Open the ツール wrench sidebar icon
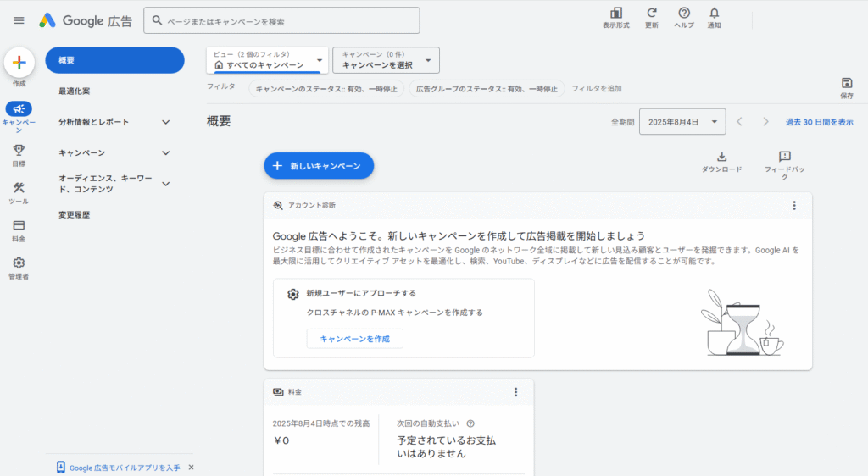The height and width of the screenshot is (476, 868). coord(19,187)
